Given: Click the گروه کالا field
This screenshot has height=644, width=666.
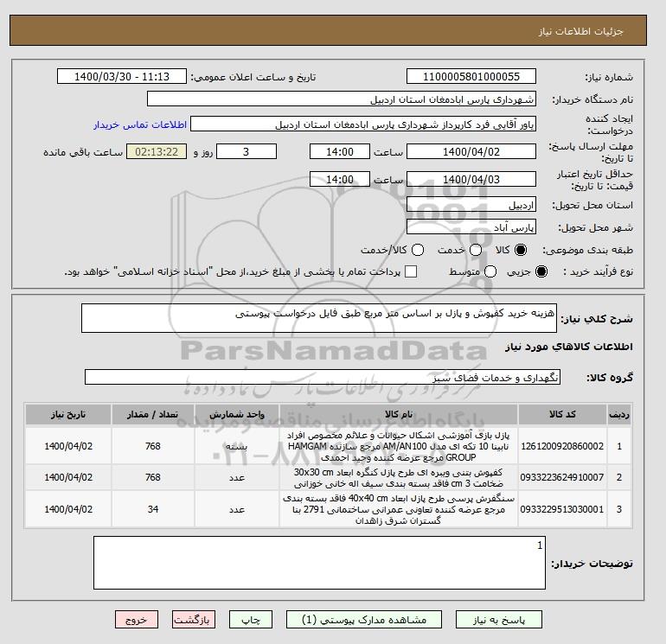Looking at the screenshot, I should tap(323, 377).
